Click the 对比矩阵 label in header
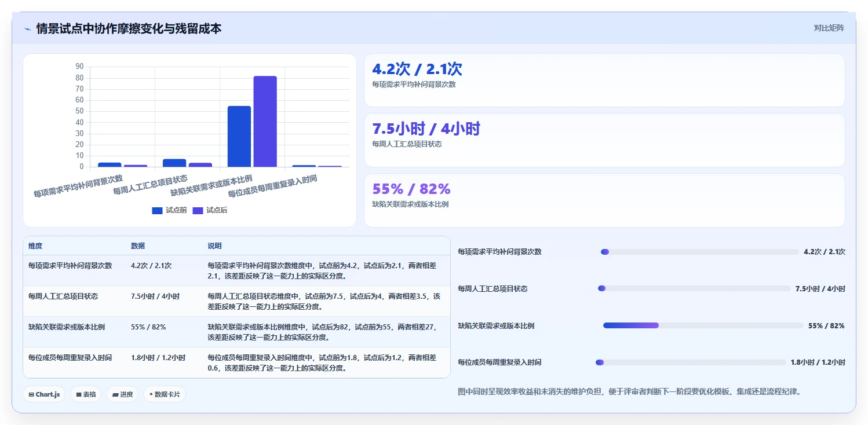The height and width of the screenshot is (425, 868). (x=829, y=28)
